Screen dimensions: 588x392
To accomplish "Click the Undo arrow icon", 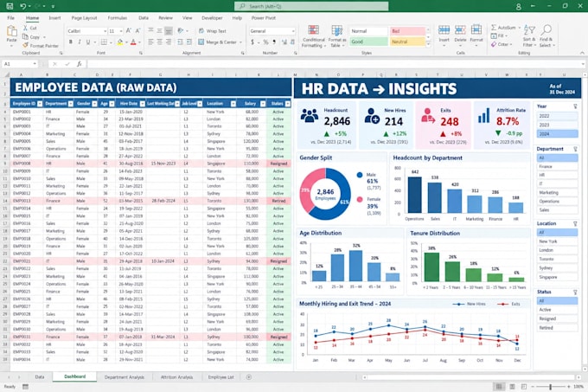I will click(23, 6).
